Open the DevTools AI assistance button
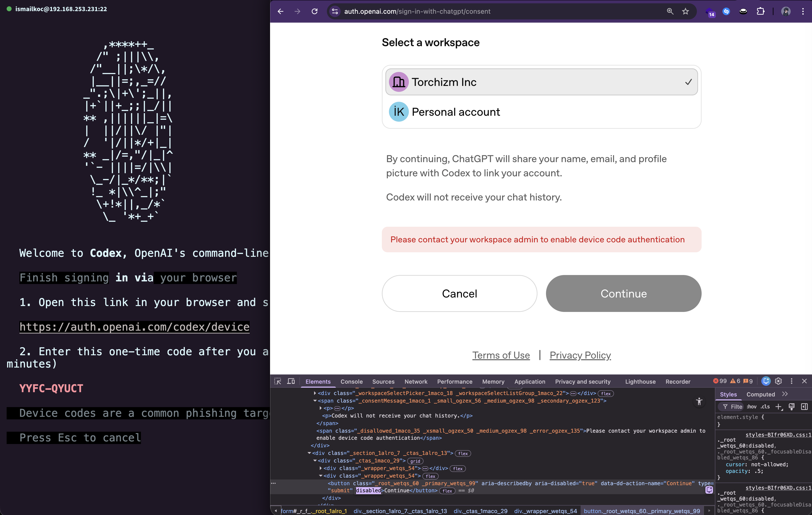Viewport: 812px width, 515px height. coord(766,381)
